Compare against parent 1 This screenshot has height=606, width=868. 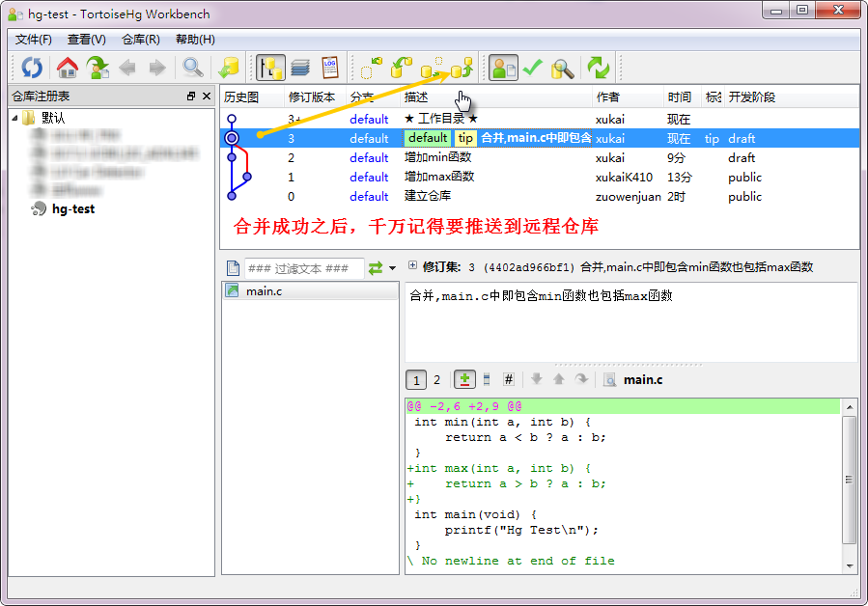click(416, 379)
